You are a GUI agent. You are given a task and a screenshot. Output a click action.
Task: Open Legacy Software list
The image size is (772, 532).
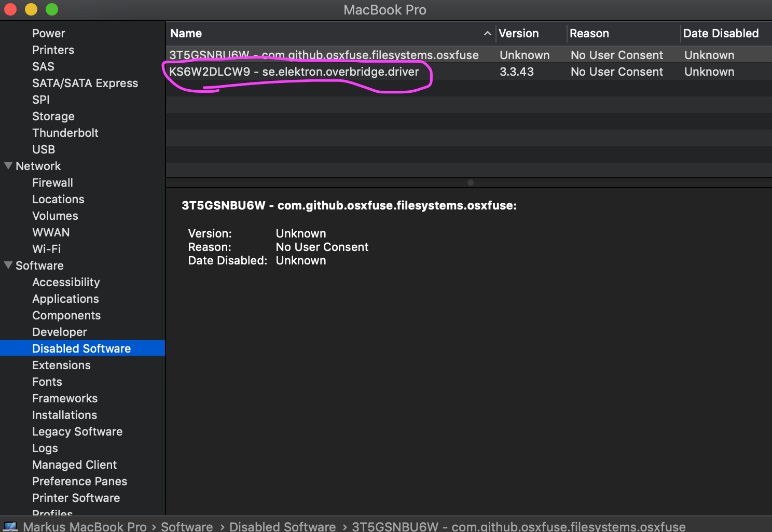[x=77, y=431]
